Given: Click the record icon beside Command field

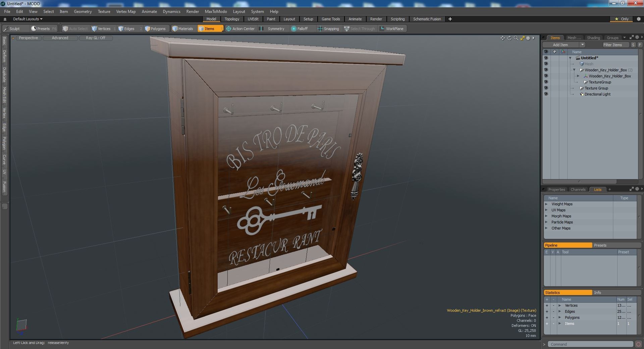Looking at the screenshot, I should [638, 344].
